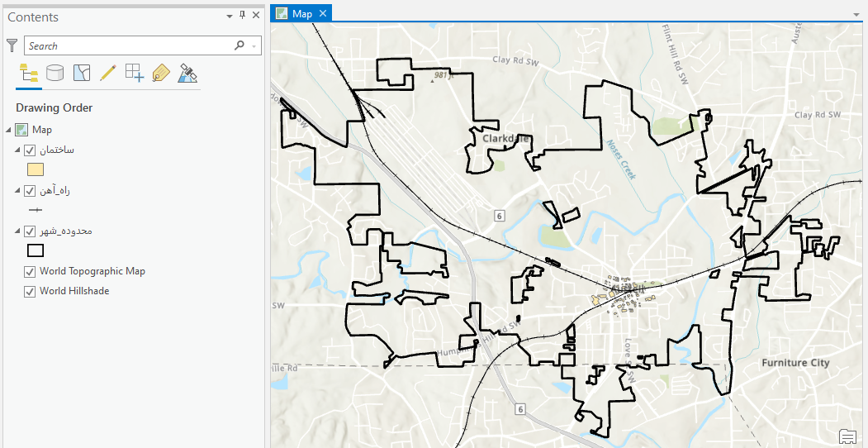Click the List By Perspective Imagery icon

click(x=188, y=74)
